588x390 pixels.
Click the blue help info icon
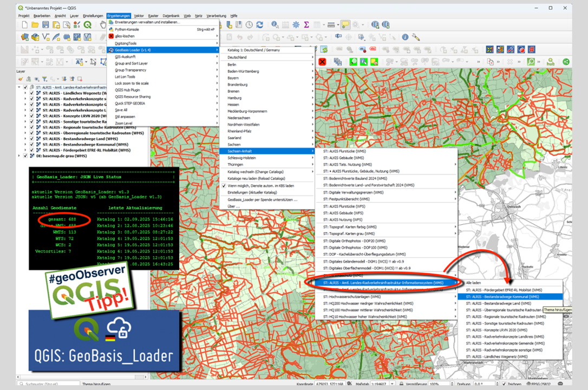405,37
